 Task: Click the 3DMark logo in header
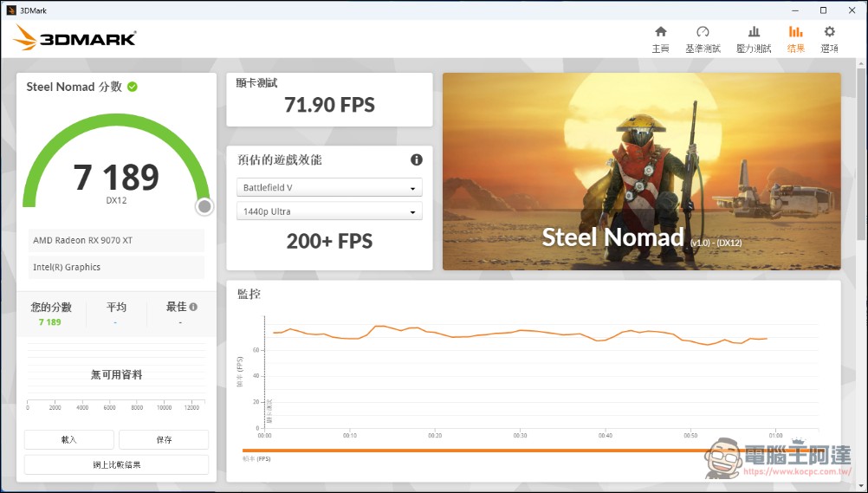click(x=74, y=37)
